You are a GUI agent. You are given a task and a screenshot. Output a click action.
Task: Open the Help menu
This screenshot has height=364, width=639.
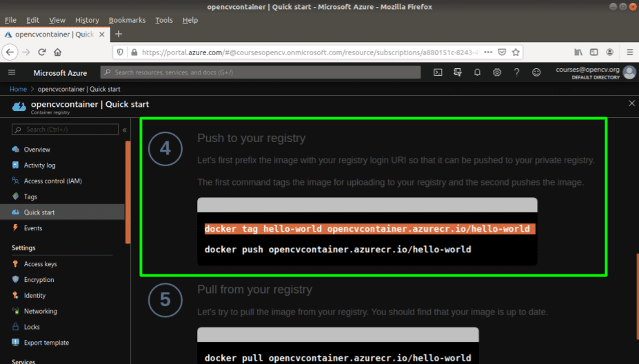(x=190, y=20)
